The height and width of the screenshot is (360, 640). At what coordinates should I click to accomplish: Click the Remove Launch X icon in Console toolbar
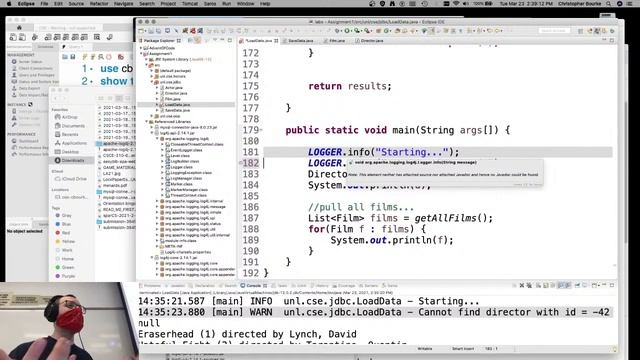point(522,286)
